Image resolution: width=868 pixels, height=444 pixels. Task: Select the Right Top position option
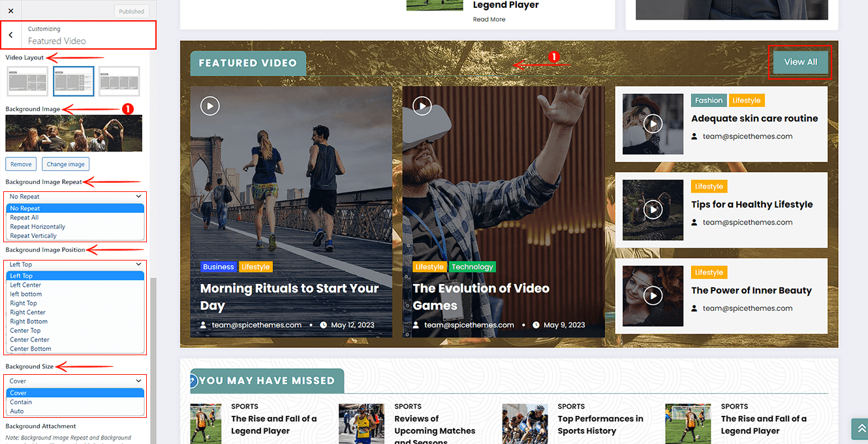point(75,303)
